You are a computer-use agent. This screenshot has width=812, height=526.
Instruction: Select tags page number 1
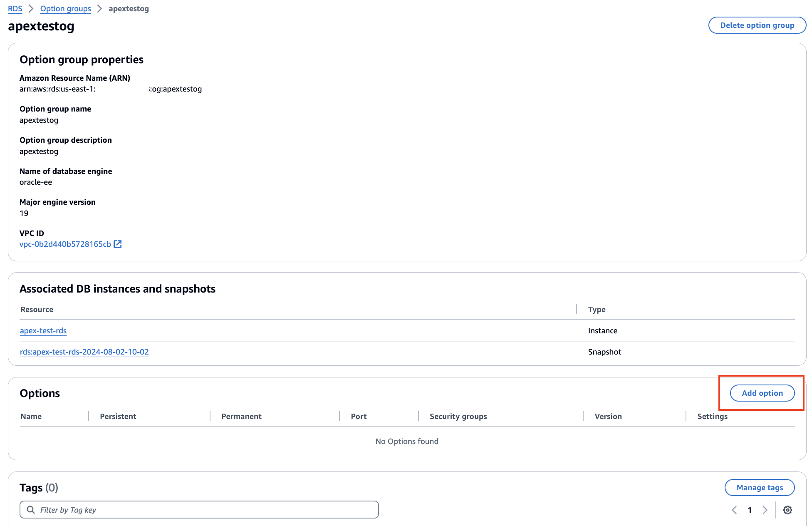click(750, 510)
